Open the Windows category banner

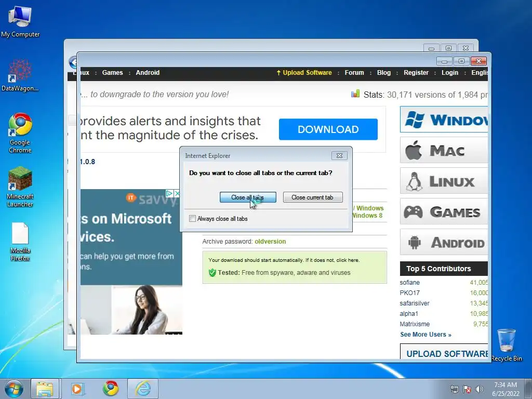pos(444,119)
